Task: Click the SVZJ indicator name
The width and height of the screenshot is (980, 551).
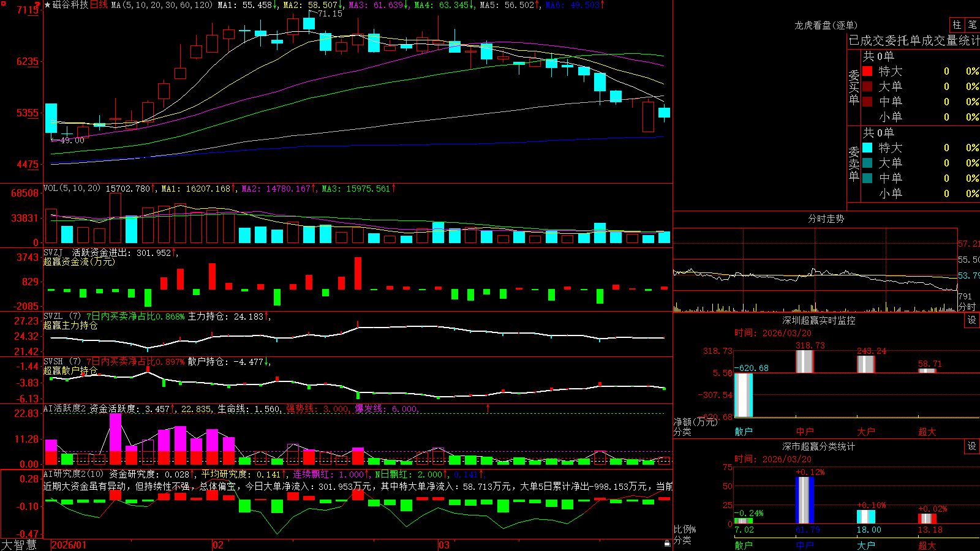Action: (53, 252)
